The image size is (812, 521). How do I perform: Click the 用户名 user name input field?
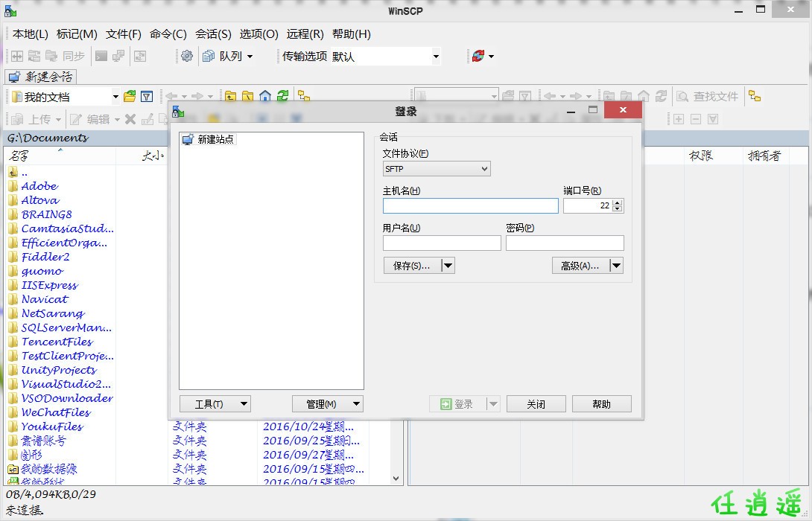click(442, 243)
